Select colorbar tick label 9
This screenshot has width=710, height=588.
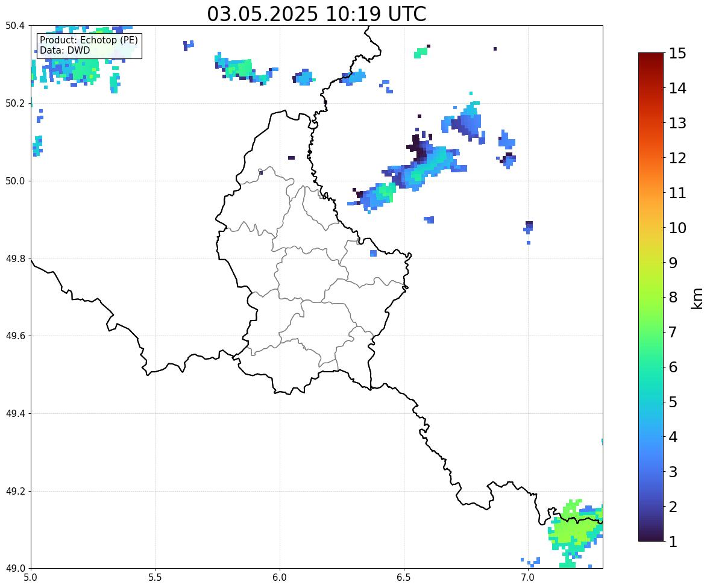coord(673,263)
